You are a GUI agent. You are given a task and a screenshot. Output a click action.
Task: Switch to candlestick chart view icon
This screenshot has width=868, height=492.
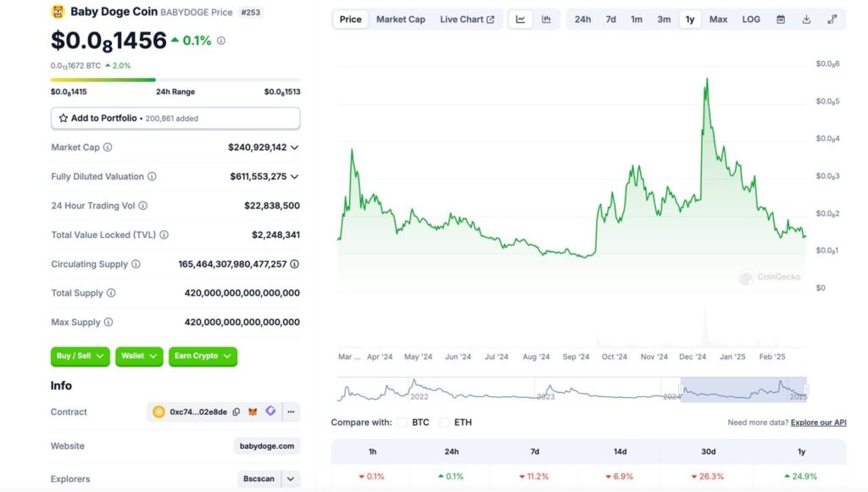click(547, 19)
